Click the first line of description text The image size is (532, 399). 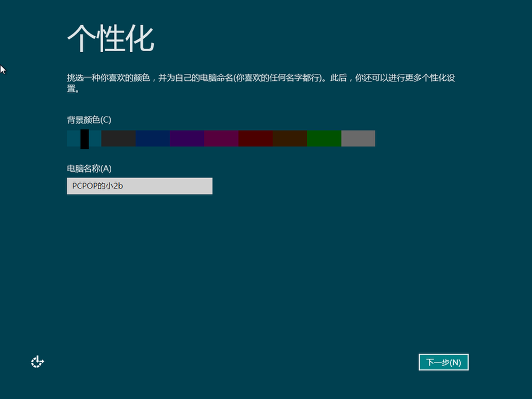tap(261, 78)
